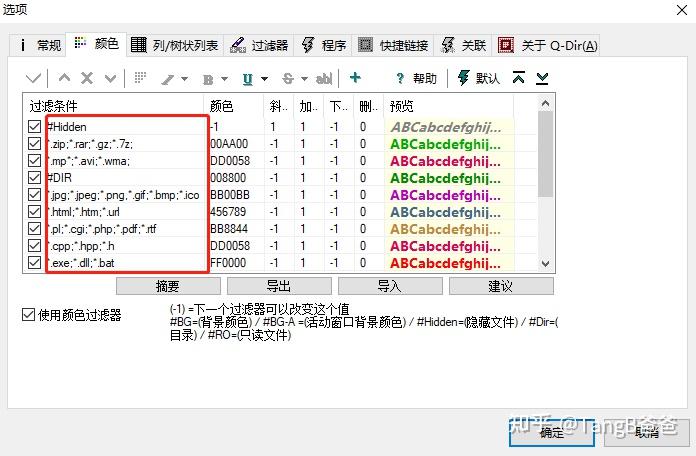Click the 建议 button
Screen dimensions: 696x456
point(501,286)
